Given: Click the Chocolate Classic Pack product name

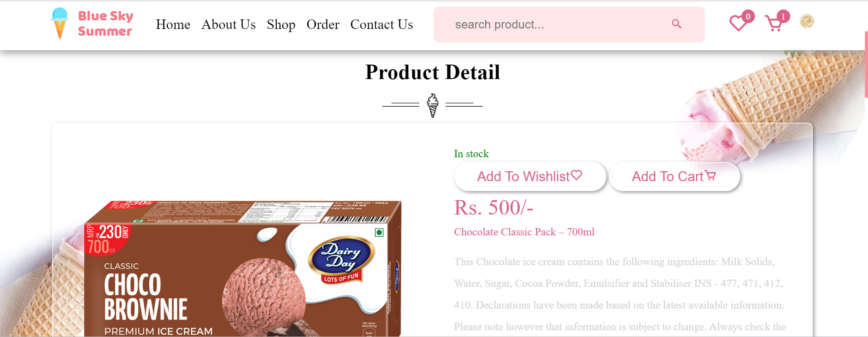Looking at the screenshot, I should (x=524, y=232).
